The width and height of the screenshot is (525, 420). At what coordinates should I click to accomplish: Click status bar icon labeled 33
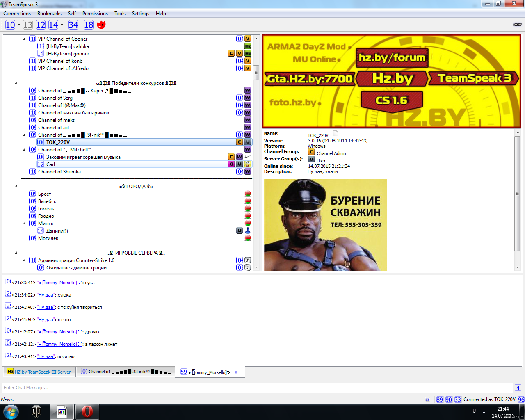pos(458,399)
